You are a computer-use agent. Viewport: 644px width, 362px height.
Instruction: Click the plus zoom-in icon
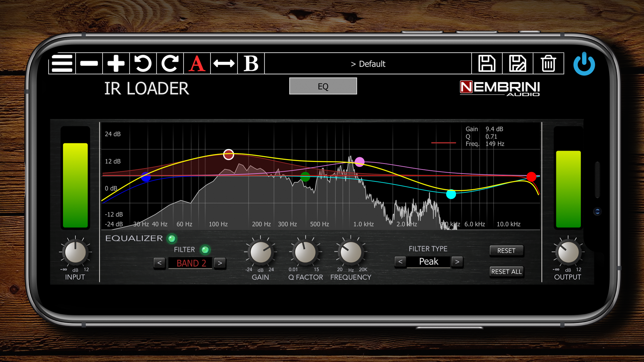click(116, 63)
